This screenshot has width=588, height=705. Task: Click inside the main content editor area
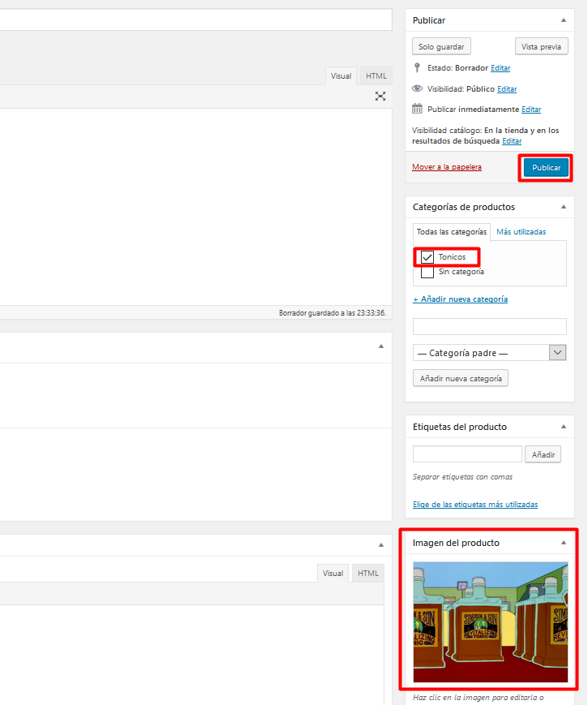point(195,207)
